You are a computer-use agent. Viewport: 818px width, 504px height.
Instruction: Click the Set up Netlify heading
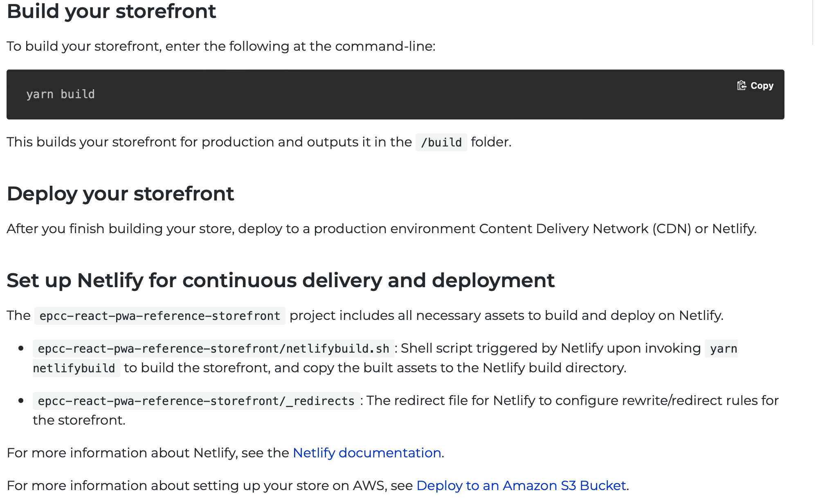click(281, 281)
